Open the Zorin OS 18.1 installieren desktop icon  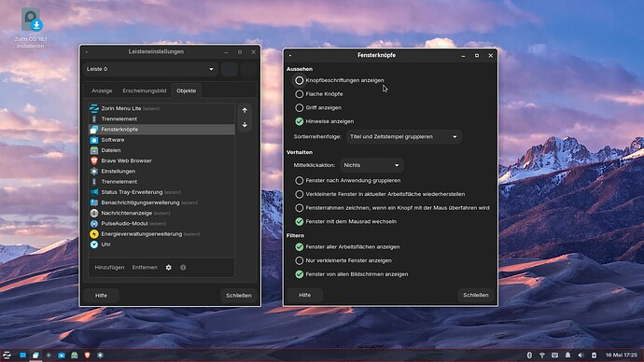[x=31, y=28]
